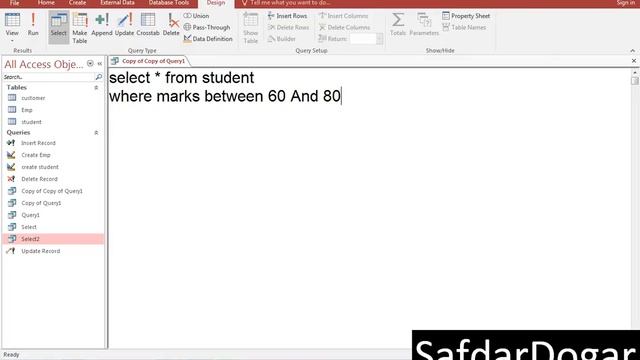This screenshot has width=640, height=360.
Task: Click the Show Table icon
Action: pyautogui.click(x=251, y=28)
